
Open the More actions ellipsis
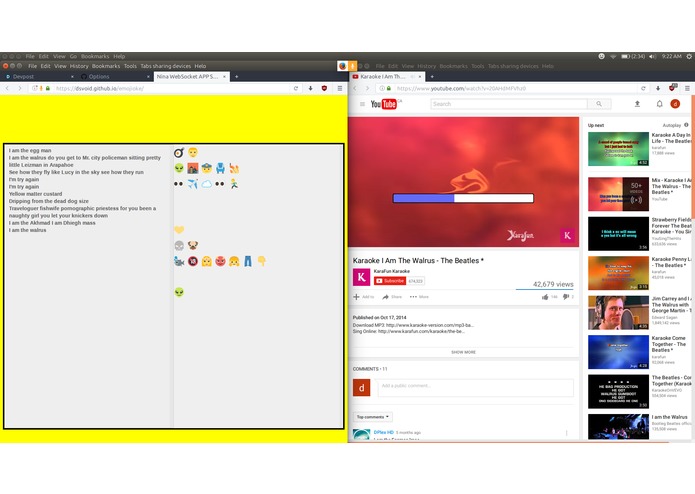pyautogui.click(x=419, y=297)
